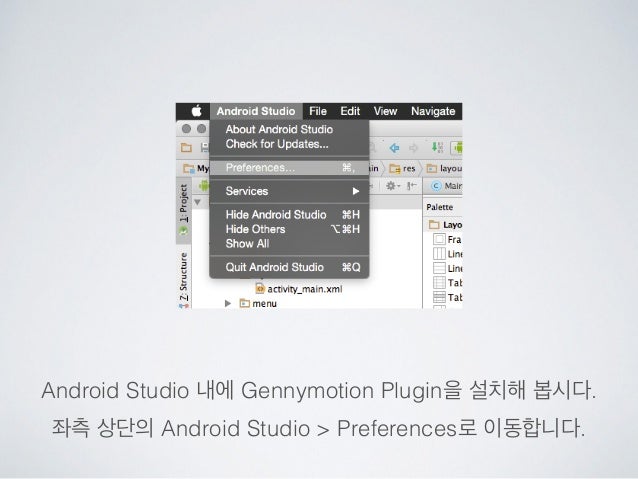Select the FrameLayout palette item
Image resolution: width=638 pixels, height=479 pixels.
pos(448,239)
